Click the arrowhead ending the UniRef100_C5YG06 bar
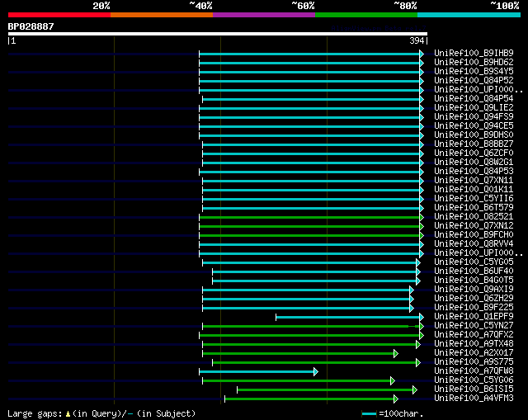Screen dimensions: 528x420 click(393, 381)
